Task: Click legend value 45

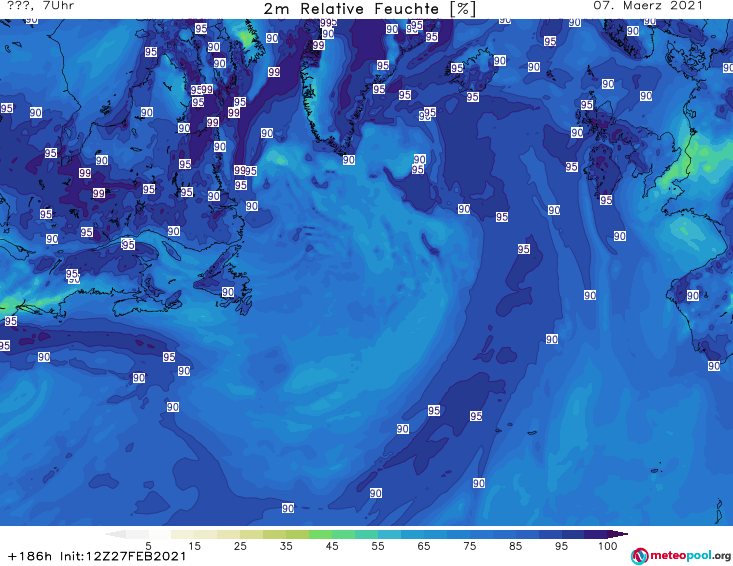Action: 332,546
